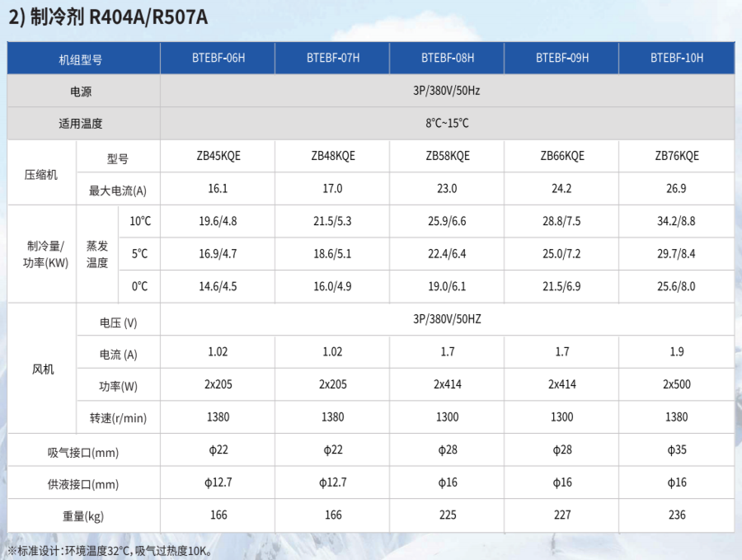Click the 机组型号 header cell
Image resolution: width=742 pixels, height=560 pixels.
click(81, 59)
